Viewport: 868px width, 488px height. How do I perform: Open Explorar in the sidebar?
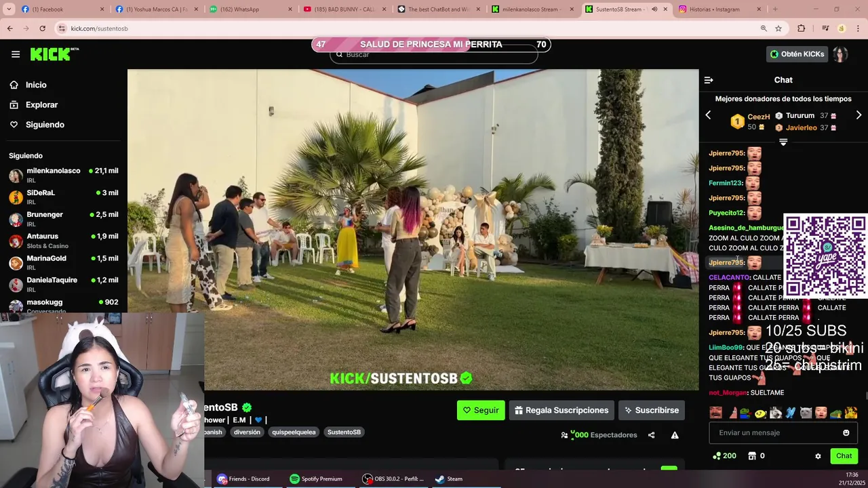[x=41, y=105]
